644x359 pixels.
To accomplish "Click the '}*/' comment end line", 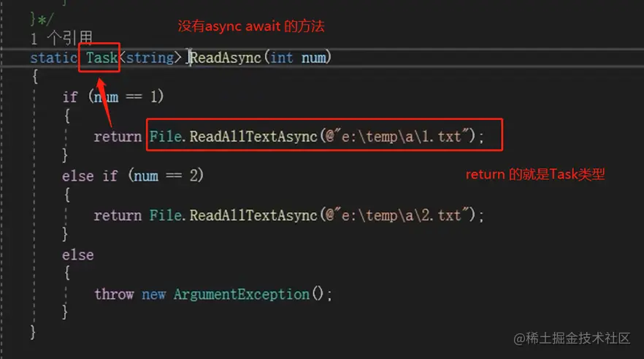I will coord(42,19).
